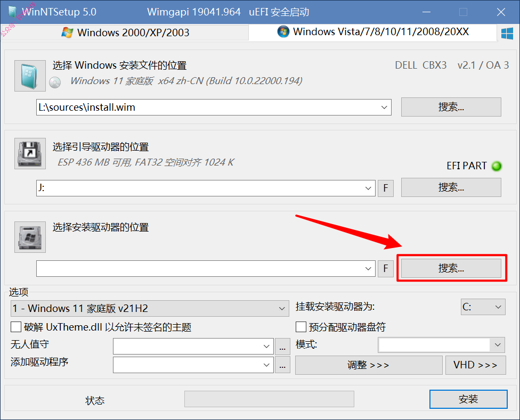This screenshot has width=520, height=420.
Task: Open the 挂载安装驱动器为 C: drive letter dropdown
Action: point(483,307)
